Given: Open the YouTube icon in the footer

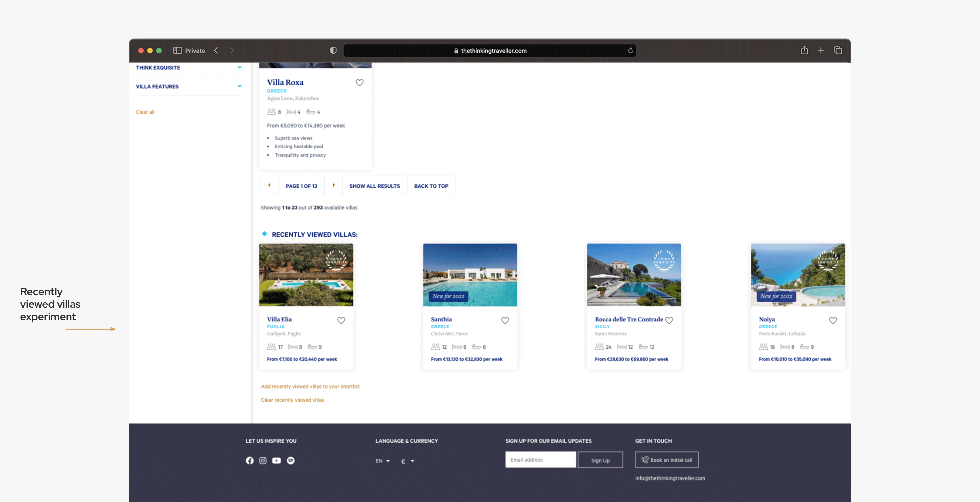Looking at the screenshot, I should click(x=277, y=461).
